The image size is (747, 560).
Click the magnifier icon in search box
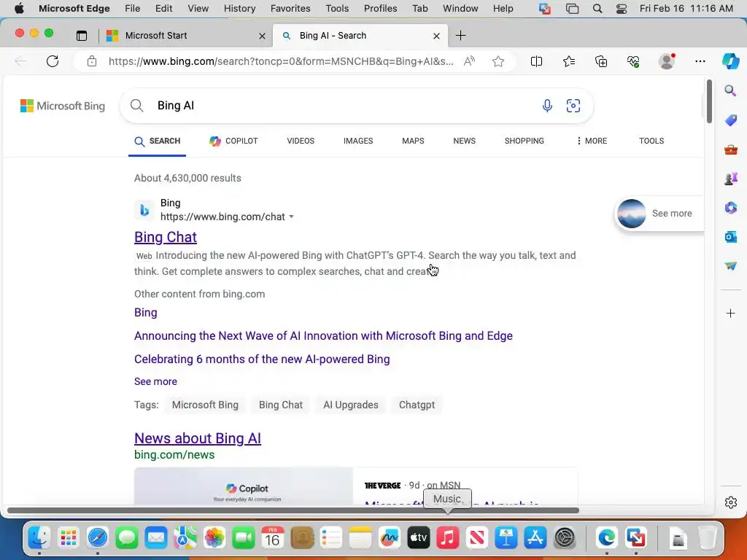pos(136,106)
